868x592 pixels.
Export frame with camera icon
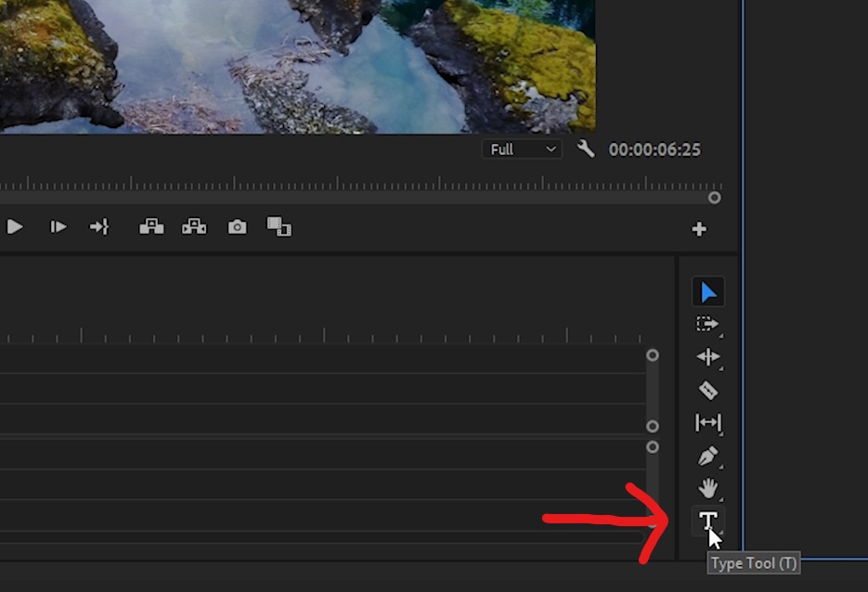click(237, 226)
